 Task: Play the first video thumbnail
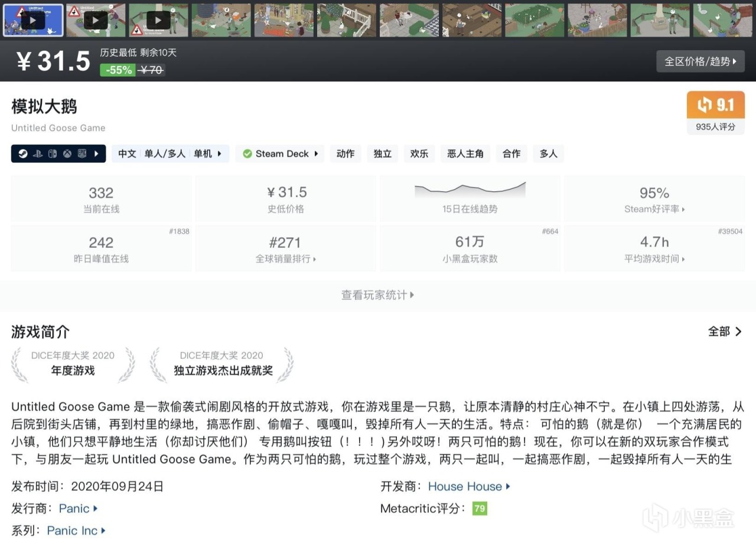(33, 21)
